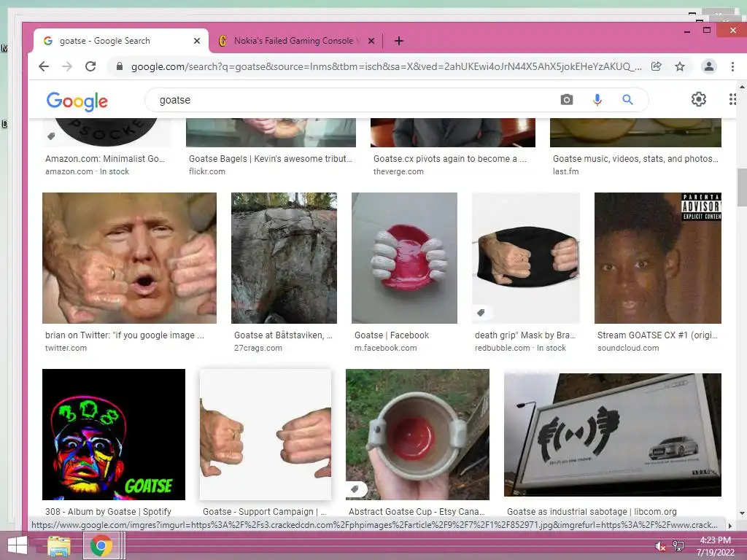
Task: Select the billboard advertisement thumbnail
Action: 613,435
